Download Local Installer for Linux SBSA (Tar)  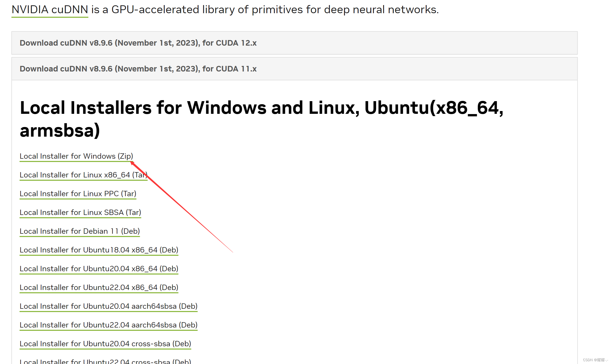[x=80, y=212]
